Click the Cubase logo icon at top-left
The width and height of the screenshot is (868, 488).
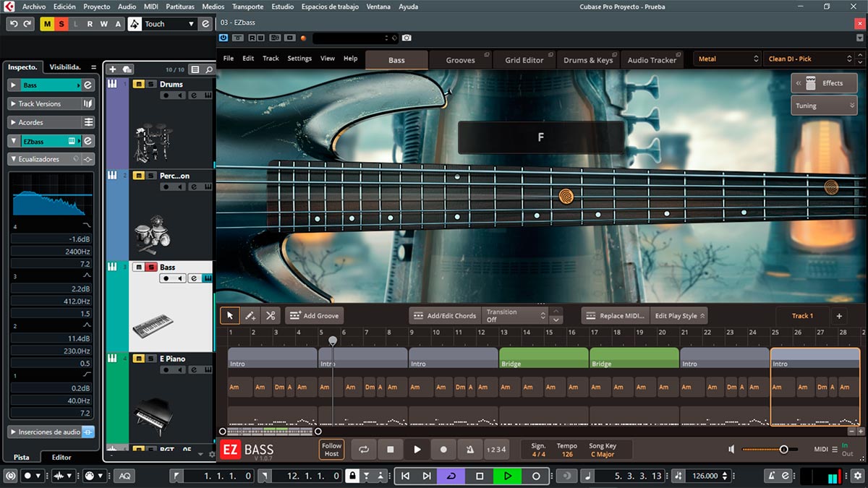[x=9, y=6]
